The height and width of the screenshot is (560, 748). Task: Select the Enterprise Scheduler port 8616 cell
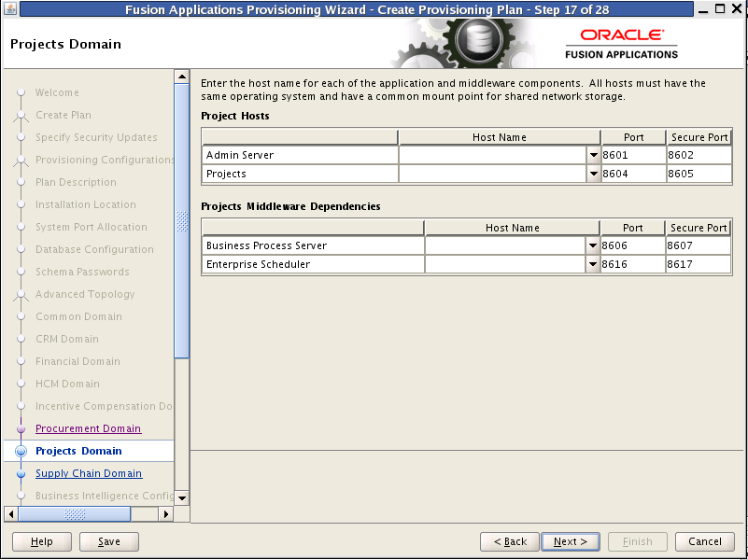[632, 264]
